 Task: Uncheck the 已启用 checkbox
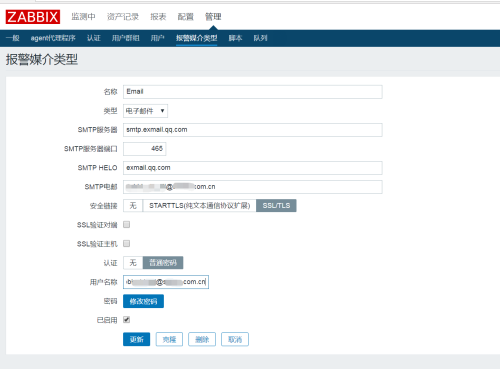[127, 320]
